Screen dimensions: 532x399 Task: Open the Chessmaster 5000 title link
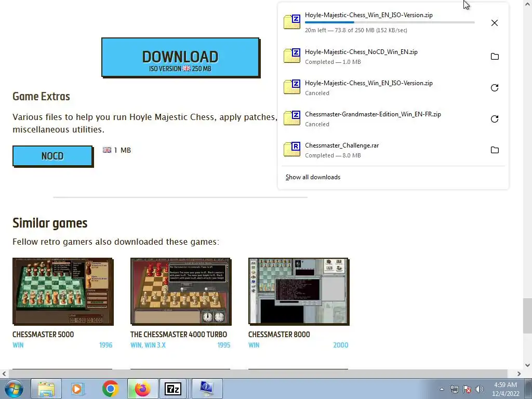click(x=43, y=335)
